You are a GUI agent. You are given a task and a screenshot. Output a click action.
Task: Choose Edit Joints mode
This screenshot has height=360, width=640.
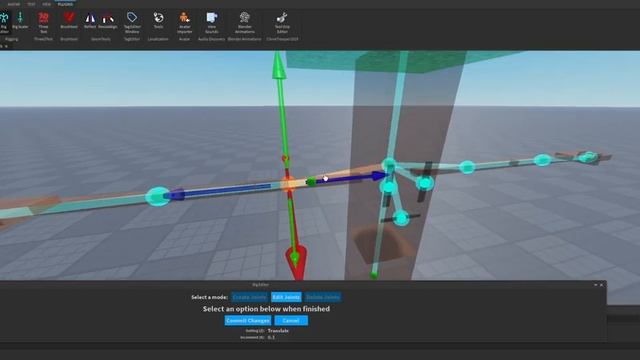point(286,297)
